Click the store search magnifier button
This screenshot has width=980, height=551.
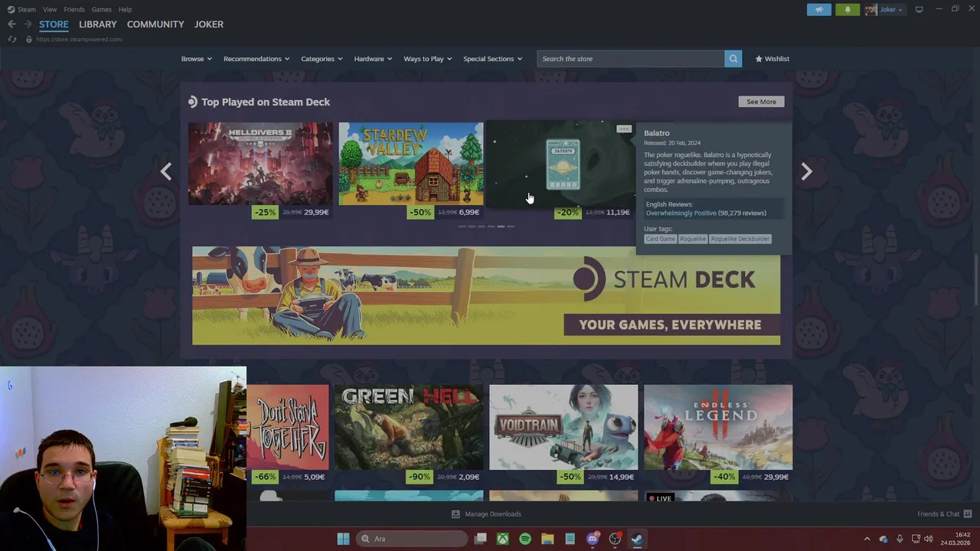coord(733,59)
